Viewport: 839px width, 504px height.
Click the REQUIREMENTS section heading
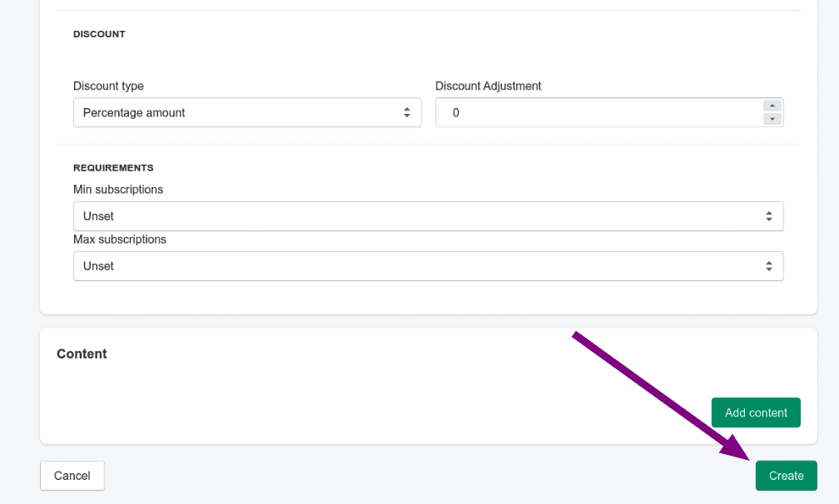coord(113,168)
